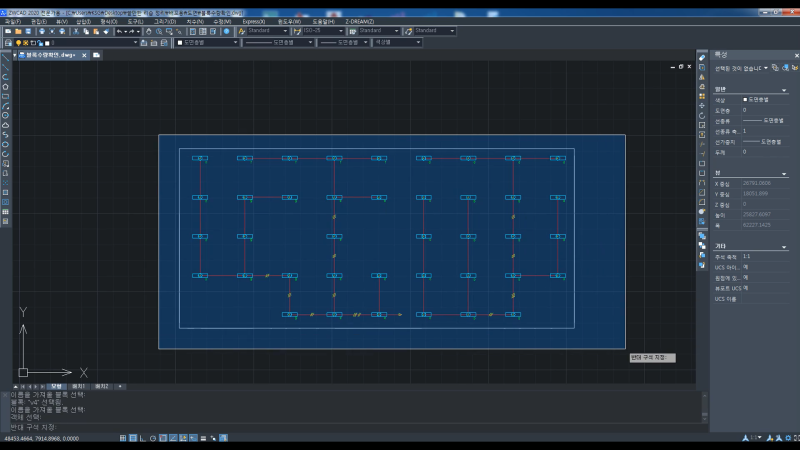Click the Paste icon in toolbar
800x450 pixels.
[x=96, y=31]
